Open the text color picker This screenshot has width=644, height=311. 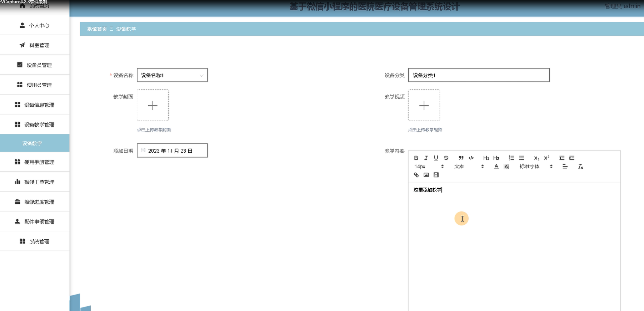(496, 167)
